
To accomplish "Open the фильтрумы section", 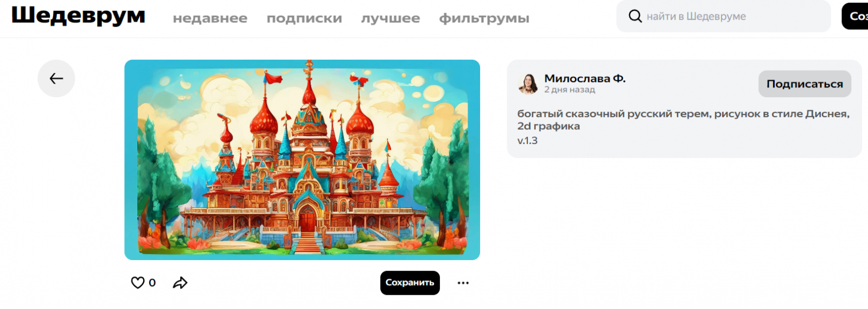I will click(484, 18).
